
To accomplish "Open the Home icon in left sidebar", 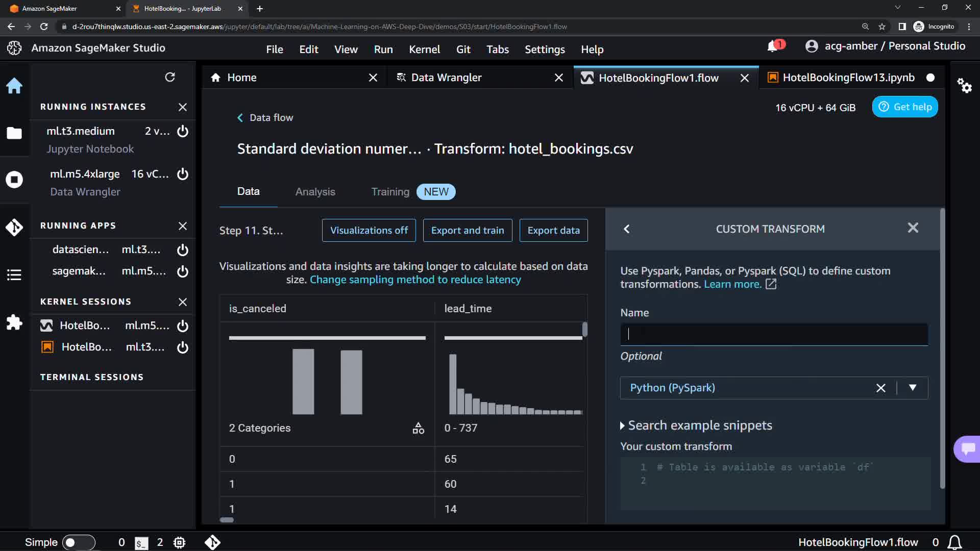I will click(x=14, y=86).
